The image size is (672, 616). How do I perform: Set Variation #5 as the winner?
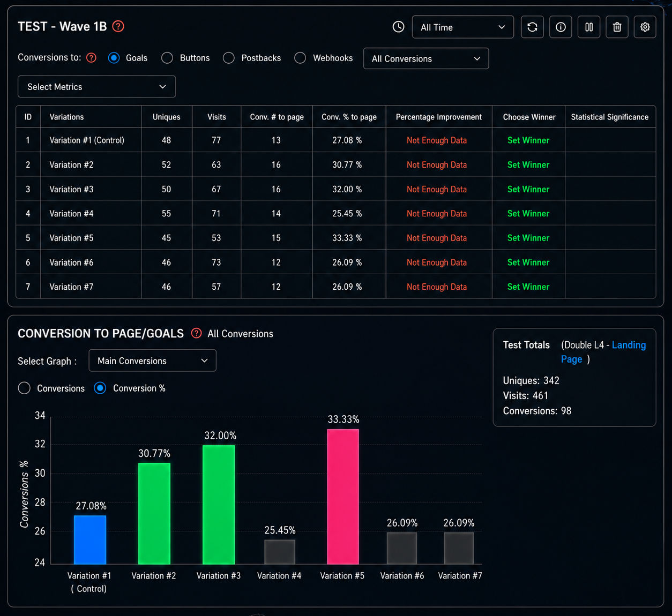(x=528, y=238)
